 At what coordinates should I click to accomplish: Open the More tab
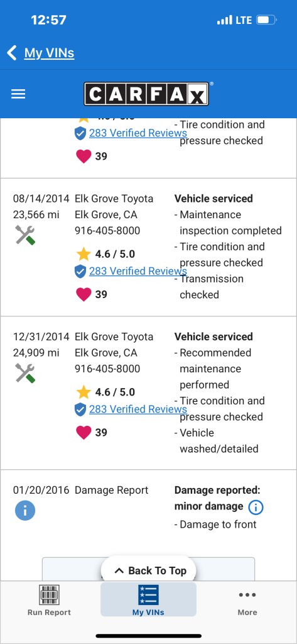247,600
